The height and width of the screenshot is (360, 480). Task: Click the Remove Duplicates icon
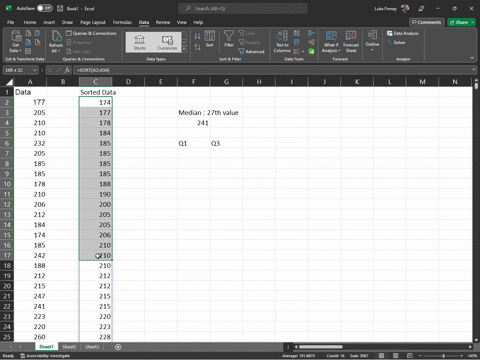coord(296,42)
